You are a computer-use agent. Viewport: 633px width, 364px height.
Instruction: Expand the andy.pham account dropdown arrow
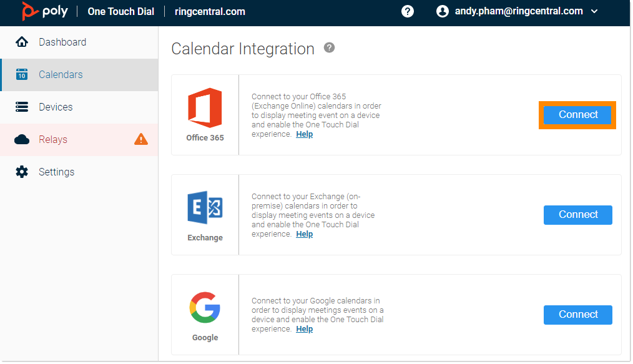[594, 11]
